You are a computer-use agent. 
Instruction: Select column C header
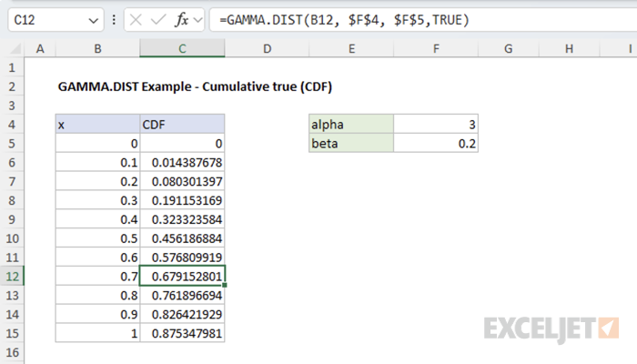182,49
